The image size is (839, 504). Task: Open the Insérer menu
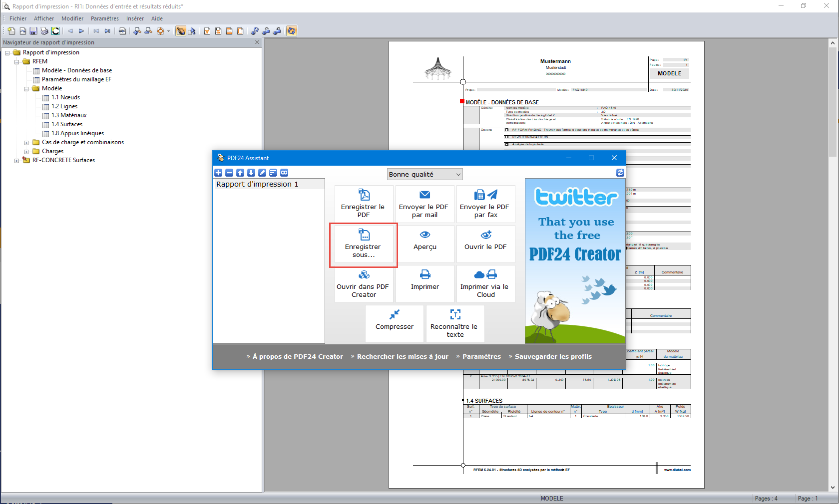click(135, 18)
